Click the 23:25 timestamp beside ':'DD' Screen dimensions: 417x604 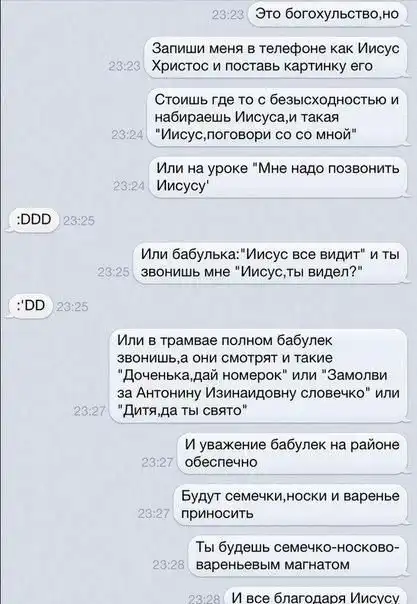click(x=72, y=307)
